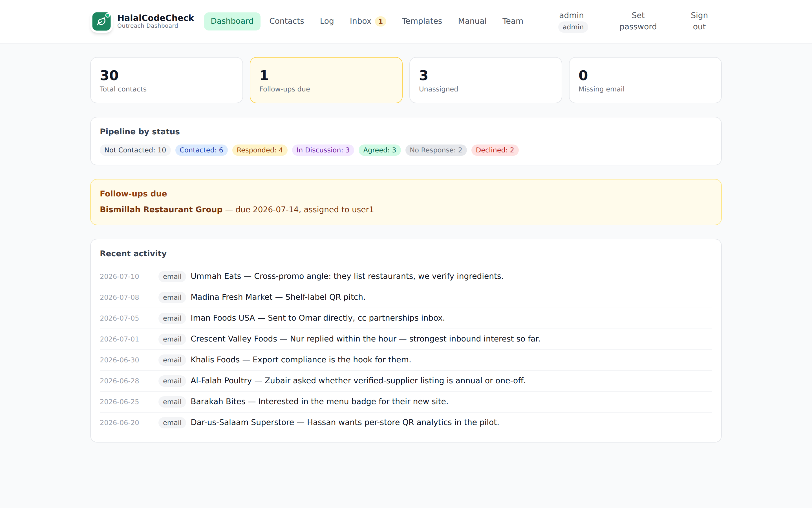Image resolution: width=812 pixels, height=508 pixels.
Task: Select the Iman Foods USA activity row
Action: tap(406, 318)
